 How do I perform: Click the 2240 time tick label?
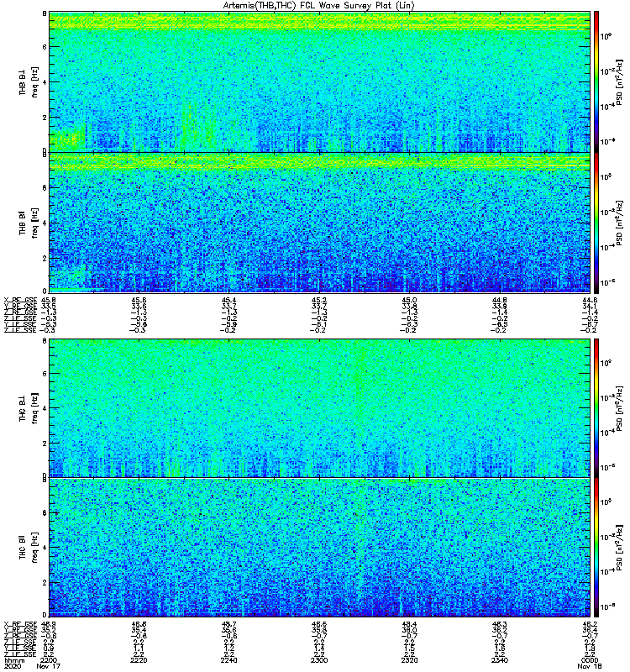(228, 660)
